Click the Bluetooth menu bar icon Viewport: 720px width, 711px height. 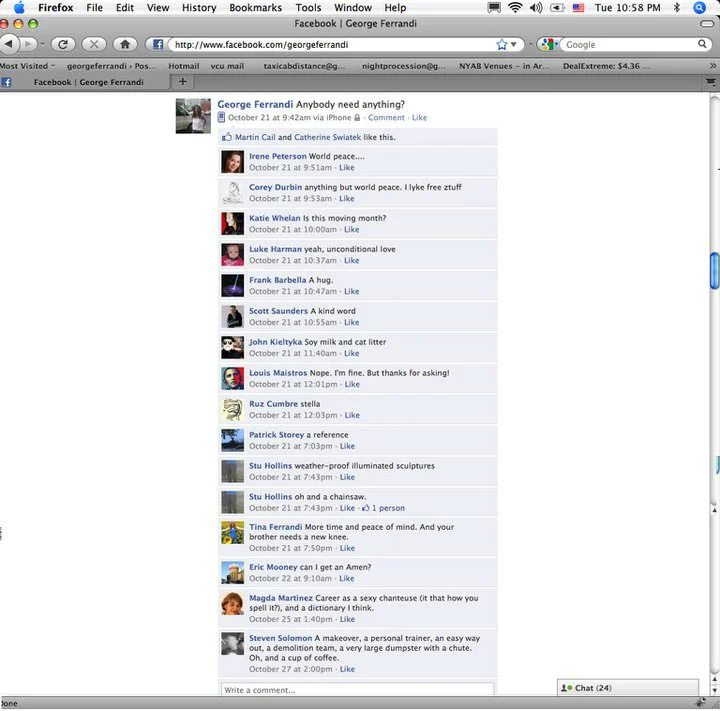tap(676, 7)
